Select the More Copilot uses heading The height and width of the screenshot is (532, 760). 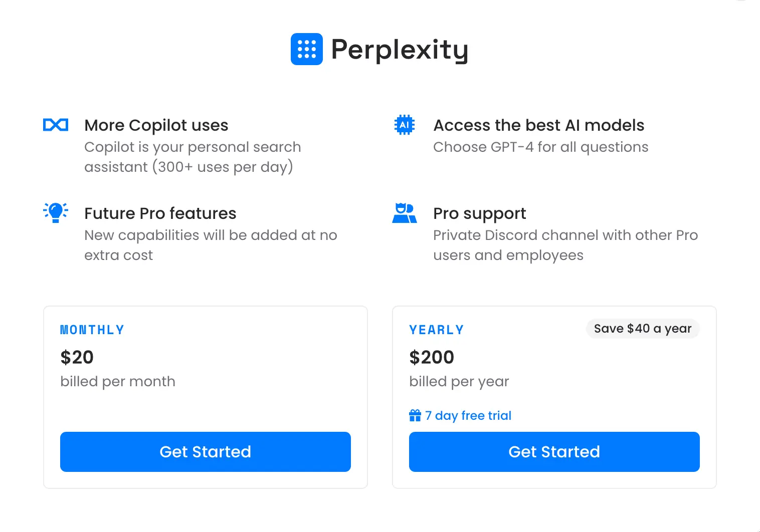tap(156, 125)
